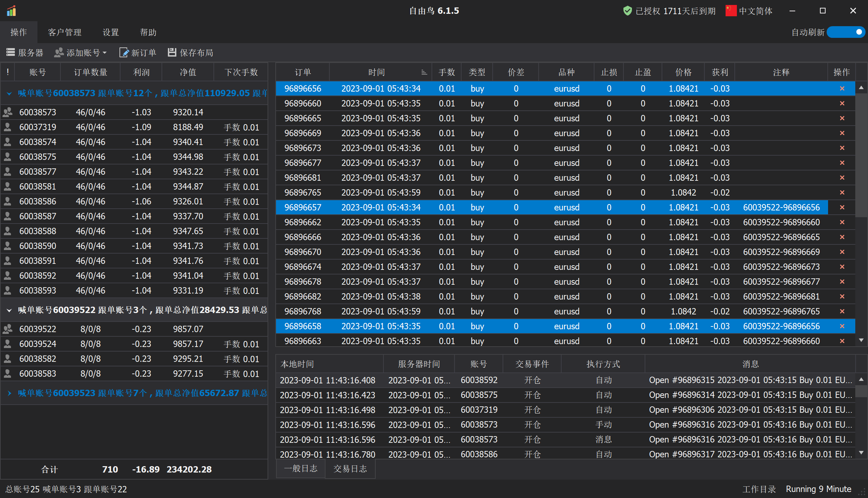
Task: Select log entry at 11:43:16.408
Action: click(x=565, y=380)
